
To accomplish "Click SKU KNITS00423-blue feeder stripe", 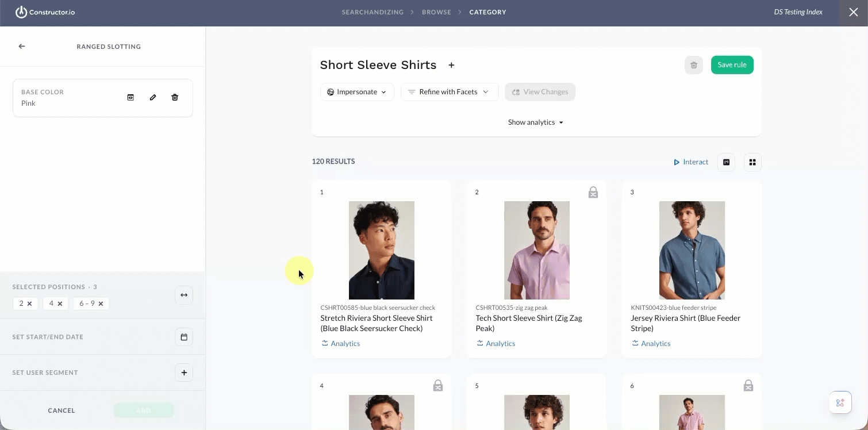I will [674, 308].
